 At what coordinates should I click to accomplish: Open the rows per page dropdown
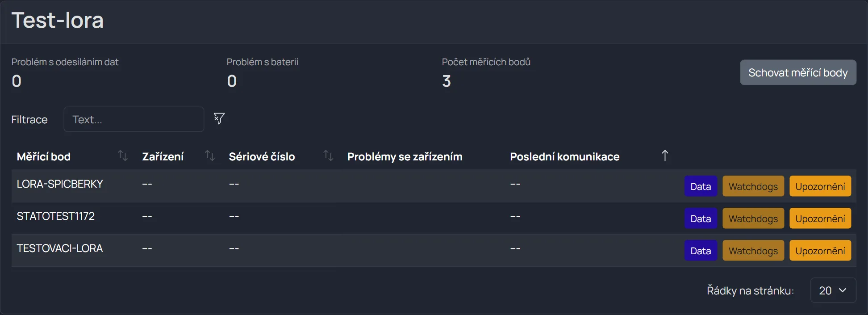[833, 290]
